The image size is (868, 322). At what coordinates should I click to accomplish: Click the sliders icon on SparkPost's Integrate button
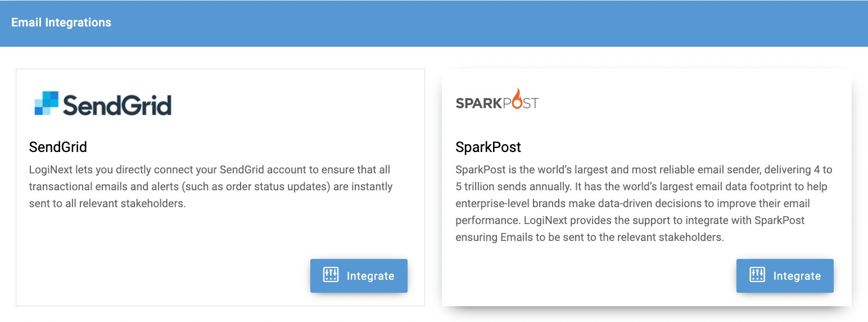[x=757, y=275]
